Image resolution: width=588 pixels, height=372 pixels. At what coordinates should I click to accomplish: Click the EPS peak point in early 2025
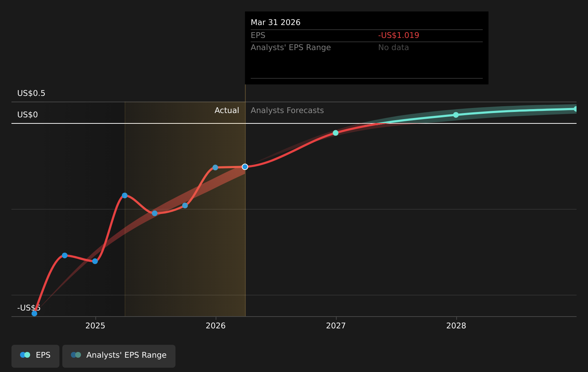125,195
